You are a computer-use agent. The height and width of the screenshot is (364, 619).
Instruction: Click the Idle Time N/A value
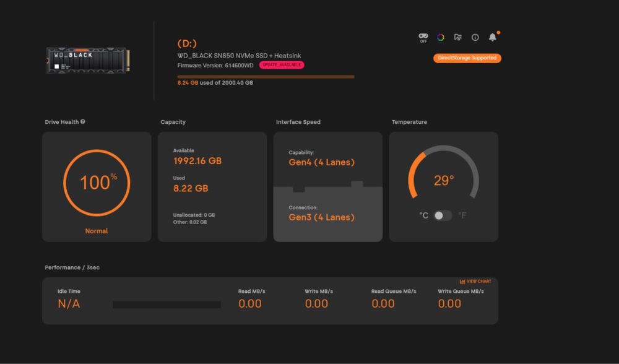coord(69,304)
